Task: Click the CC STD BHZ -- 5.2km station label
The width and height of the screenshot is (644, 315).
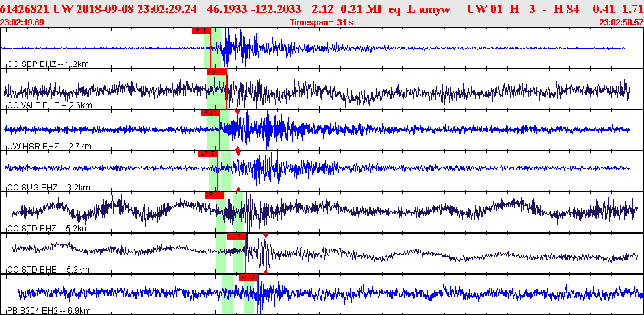Action: (x=48, y=228)
